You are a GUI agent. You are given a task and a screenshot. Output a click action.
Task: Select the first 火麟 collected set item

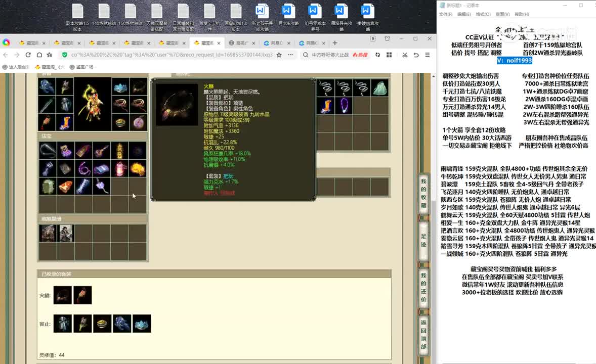(x=63, y=295)
